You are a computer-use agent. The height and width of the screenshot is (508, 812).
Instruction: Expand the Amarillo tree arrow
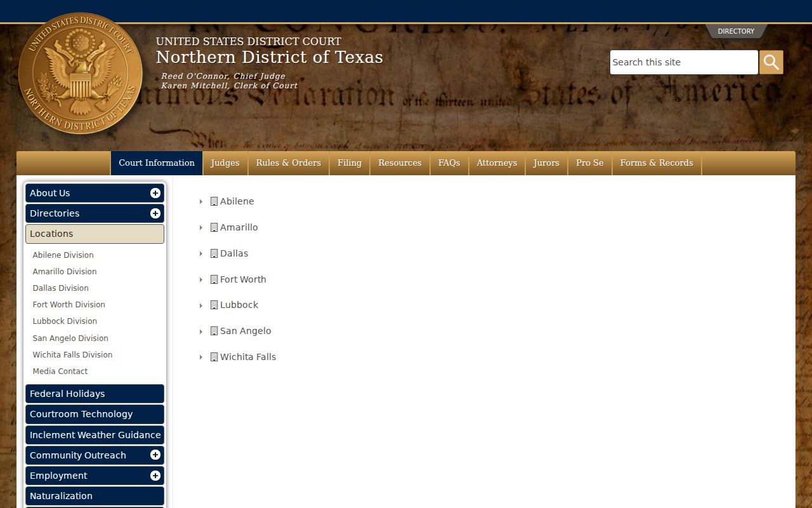click(x=201, y=227)
